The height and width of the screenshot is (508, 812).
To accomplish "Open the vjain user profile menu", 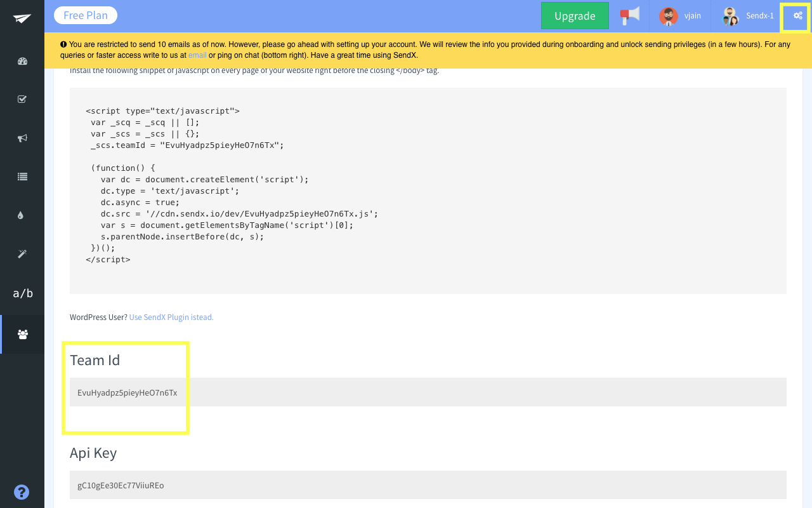I will 680,16.
